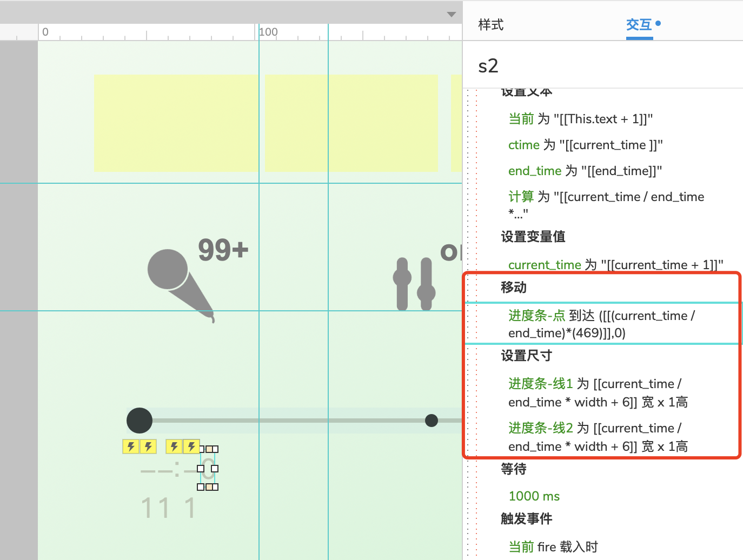
Task: Select the middle yellow rectangle on the canvas
Action: point(351,123)
